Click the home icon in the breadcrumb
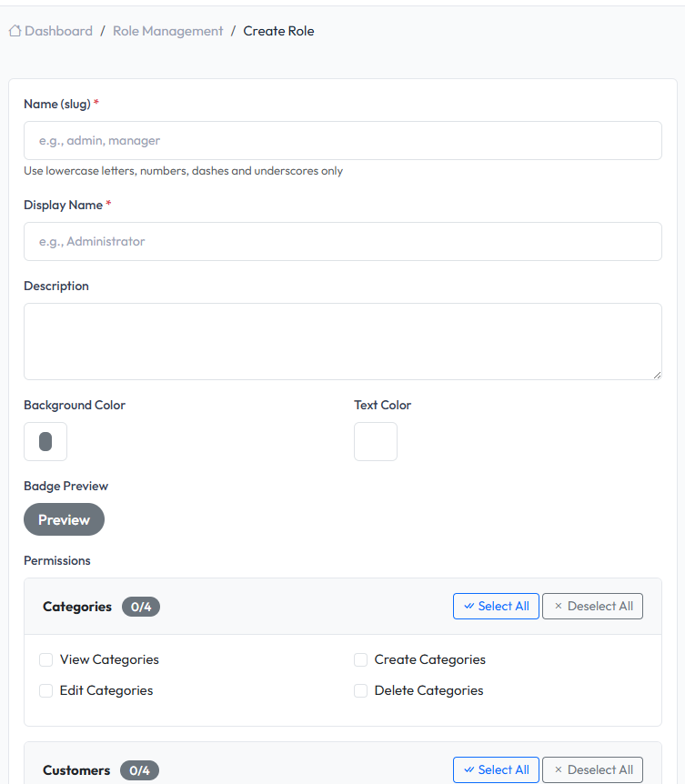The width and height of the screenshot is (685, 784). pyautogui.click(x=15, y=31)
